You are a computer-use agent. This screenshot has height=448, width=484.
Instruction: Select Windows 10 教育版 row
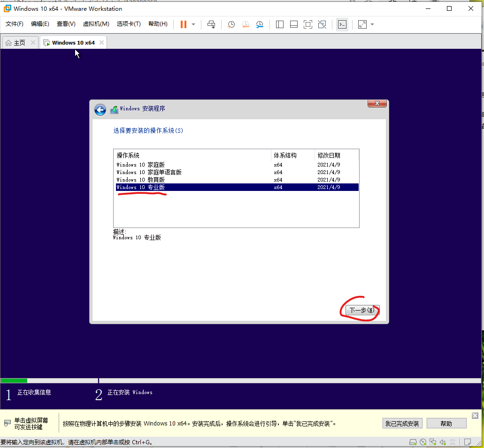click(x=237, y=180)
